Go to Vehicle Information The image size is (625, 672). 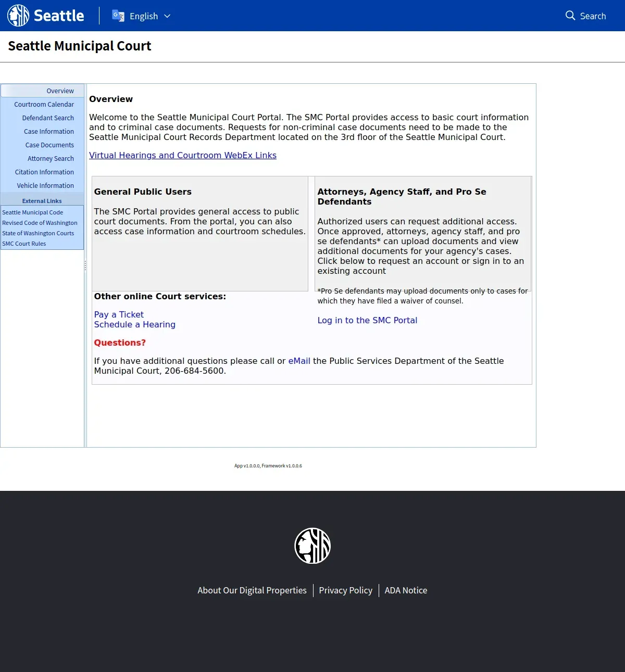[45, 185]
